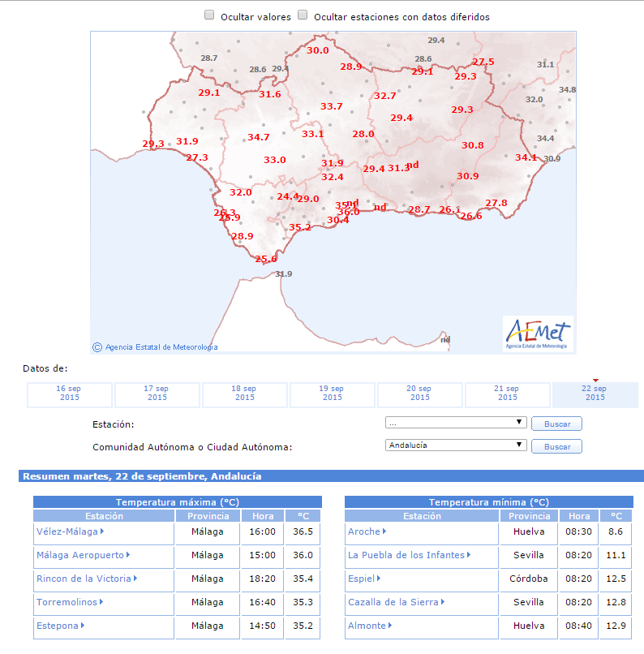Enable the Ocultar valores checkbox
This screenshot has height=654, width=644.
(209, 15)
